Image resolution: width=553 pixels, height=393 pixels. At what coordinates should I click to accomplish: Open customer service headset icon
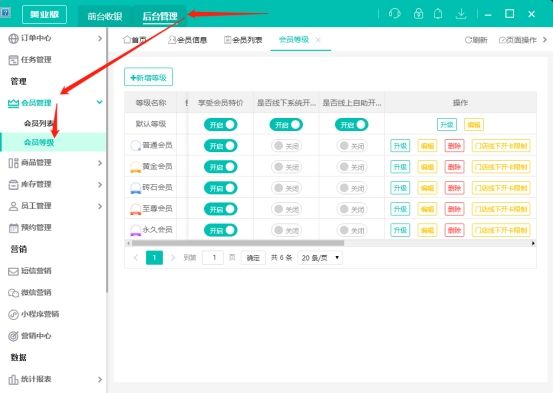tap(395, 14)
